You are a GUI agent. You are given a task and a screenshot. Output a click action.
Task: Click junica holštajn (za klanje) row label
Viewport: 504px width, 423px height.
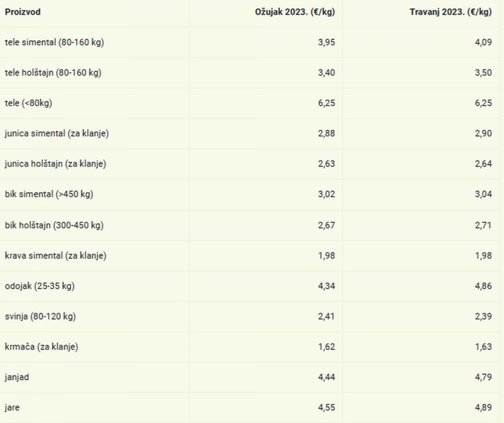point(55,164)
